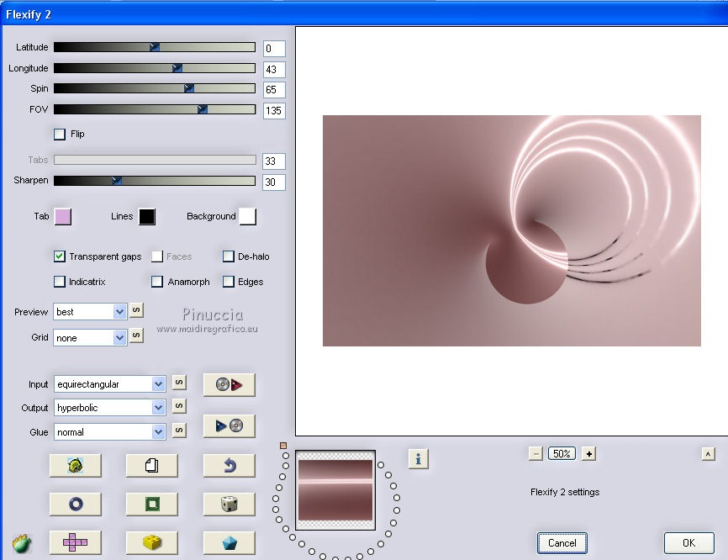Open the Preview quality dropdown

point(90,312)
